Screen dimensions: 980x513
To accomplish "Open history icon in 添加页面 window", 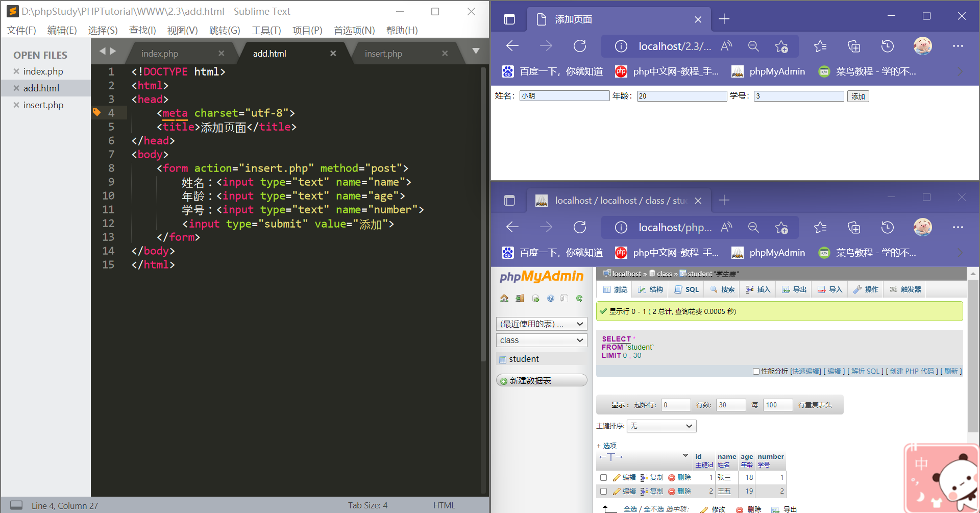I will pyautogui.click(x=888, y=46).
